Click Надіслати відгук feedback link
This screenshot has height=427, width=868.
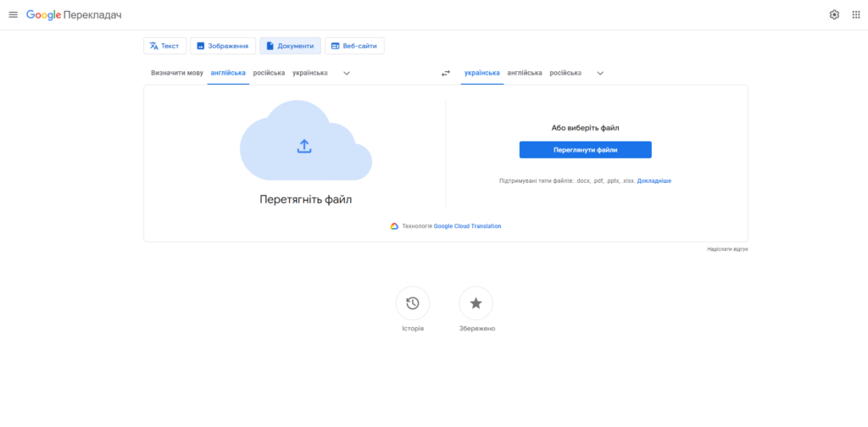(727, 249)
